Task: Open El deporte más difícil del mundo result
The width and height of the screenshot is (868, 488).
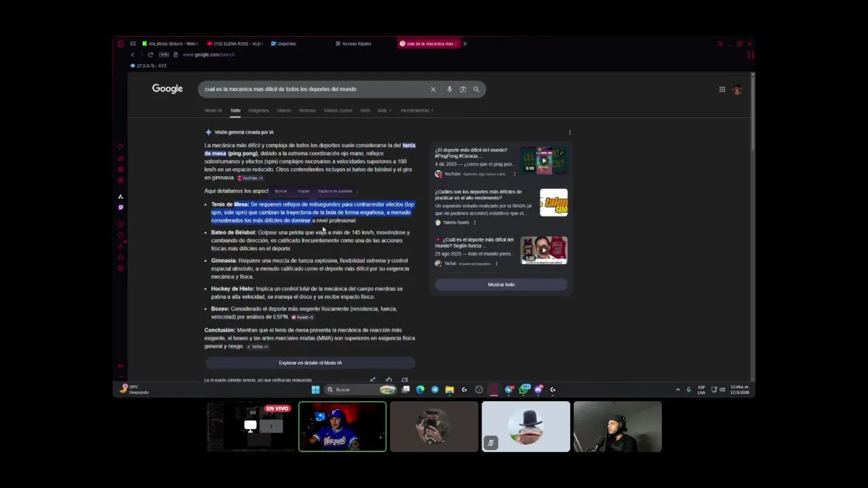Action: click(x=471, y=153)
